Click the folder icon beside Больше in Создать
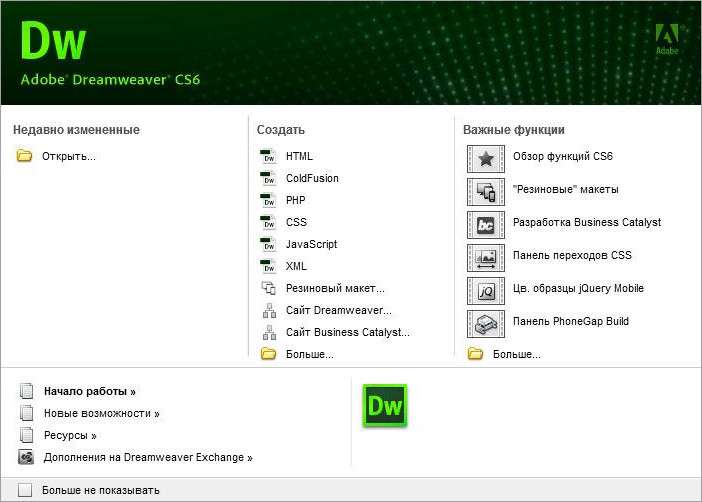 (269, 354)
